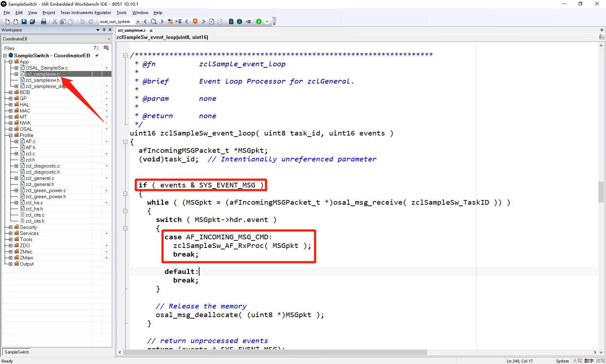Collapse the SampleSwitch - CoordinatorEB project node

point(5,56)
